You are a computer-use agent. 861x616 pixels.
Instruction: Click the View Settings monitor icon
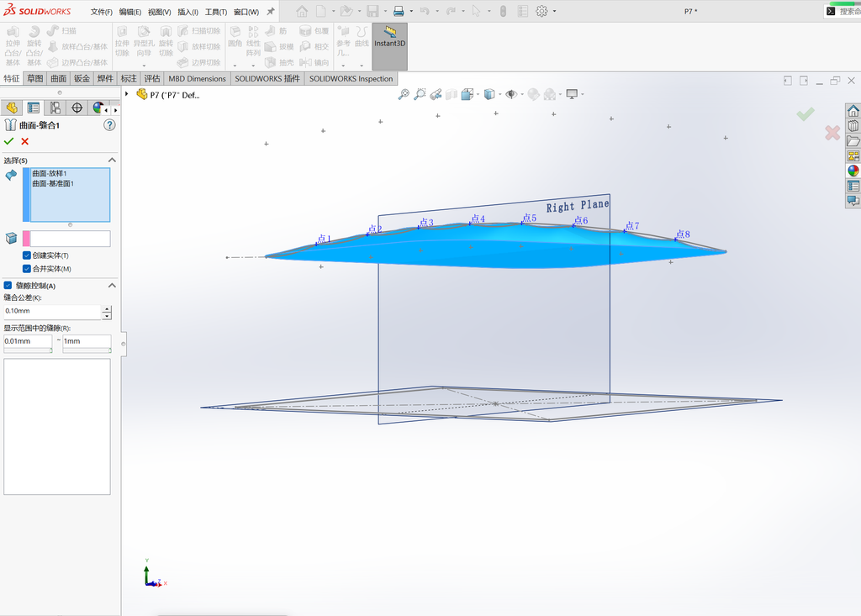[x=572, y=94]
